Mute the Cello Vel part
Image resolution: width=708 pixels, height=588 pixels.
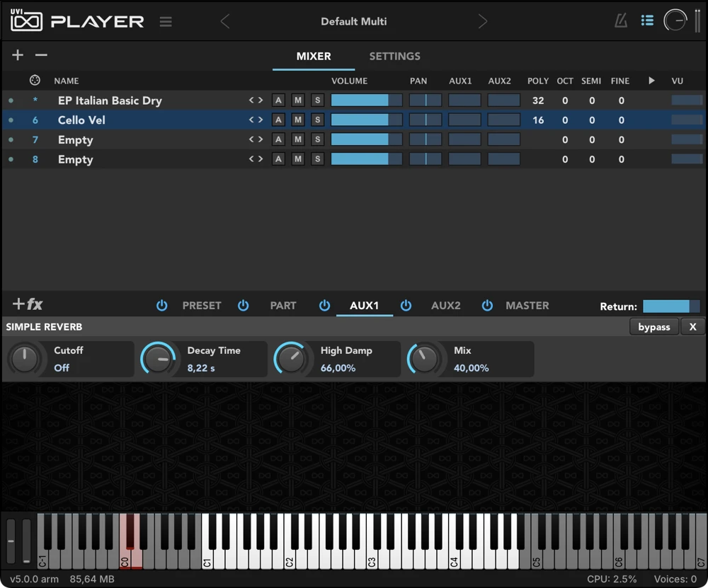point(298,120)
